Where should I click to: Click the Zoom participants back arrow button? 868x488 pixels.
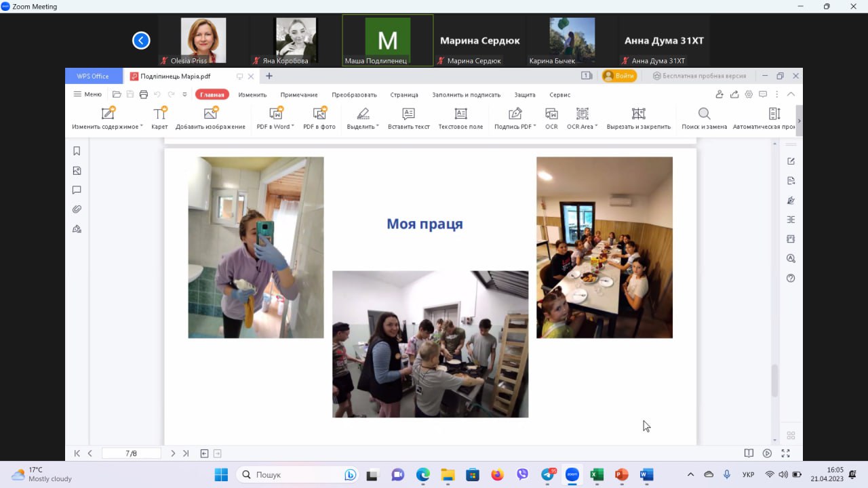141,41
